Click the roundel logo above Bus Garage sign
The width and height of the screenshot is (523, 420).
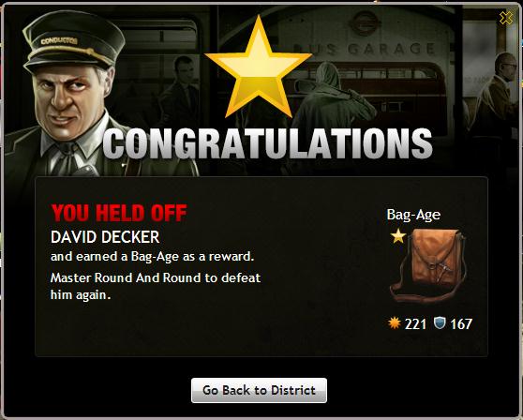pos(365,23)
